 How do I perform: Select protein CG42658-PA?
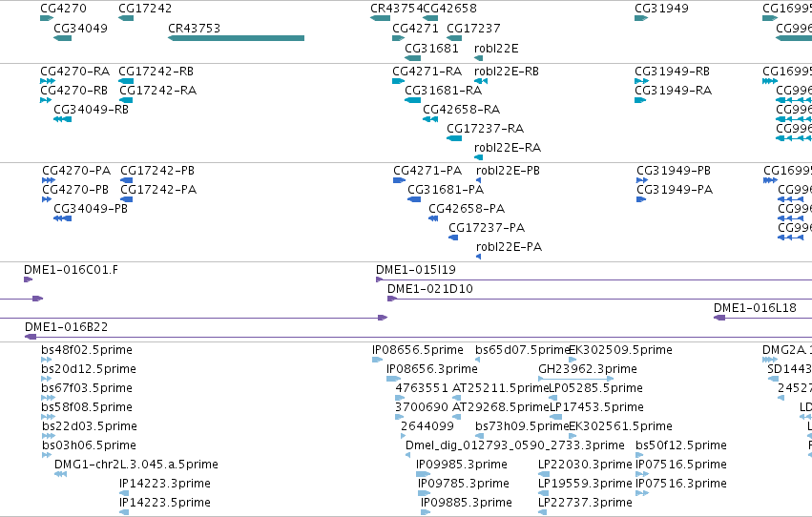(433, 218)
